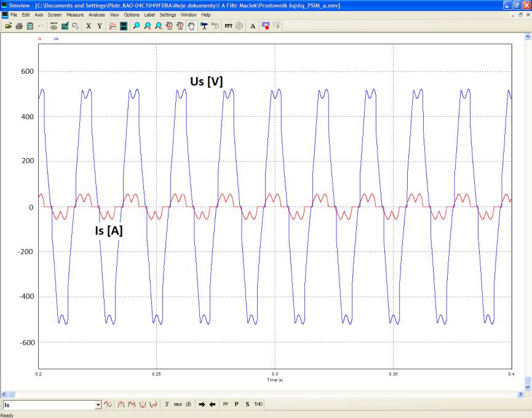Calculate absolute average |x| icon
Viewport: 532px width, 418px height.
point(189,404)
